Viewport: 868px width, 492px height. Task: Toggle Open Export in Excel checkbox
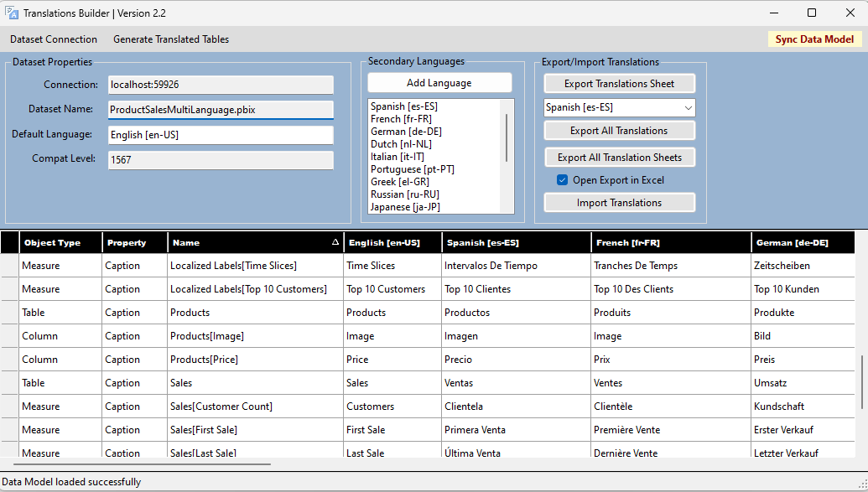563,180
